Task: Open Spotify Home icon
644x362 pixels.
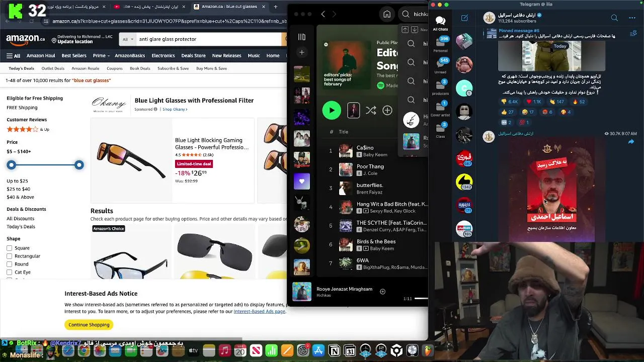Action: click(387, 14)
